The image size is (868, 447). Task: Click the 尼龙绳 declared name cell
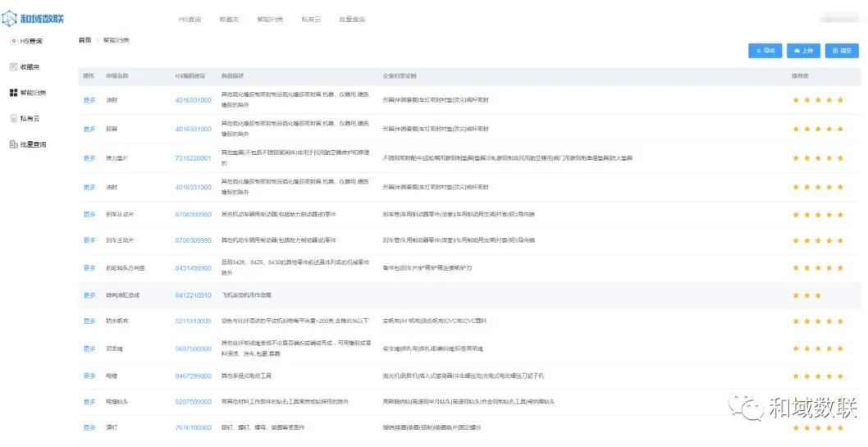click(114, 349)
